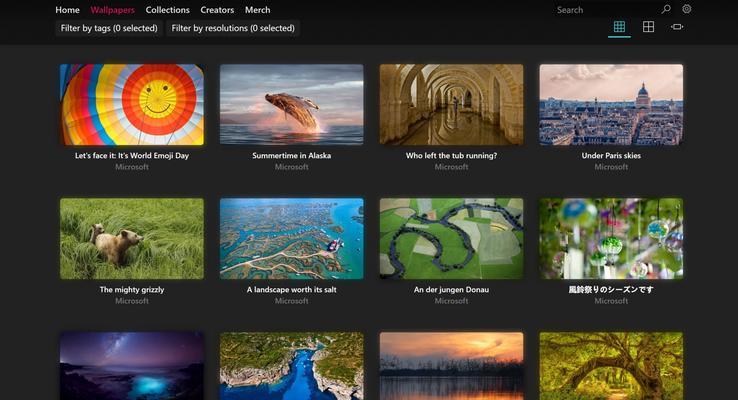Click title "An der jungen Donau"
This screenshot has height=400, width=738.
pos(451,290)
